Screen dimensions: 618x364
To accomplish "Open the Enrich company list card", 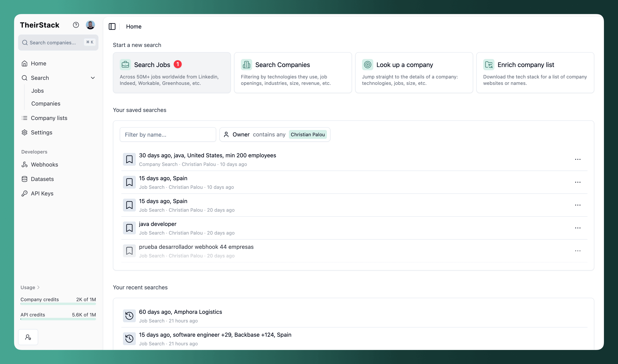I will pyautogui.click(x=535, y=73).
